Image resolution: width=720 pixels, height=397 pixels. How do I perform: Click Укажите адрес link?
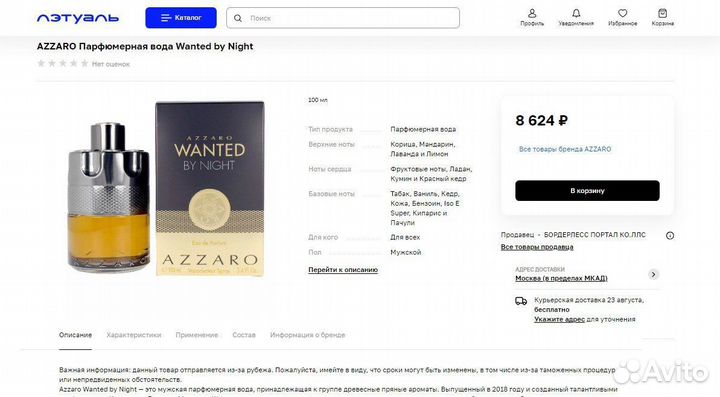(x=559, y=319)
